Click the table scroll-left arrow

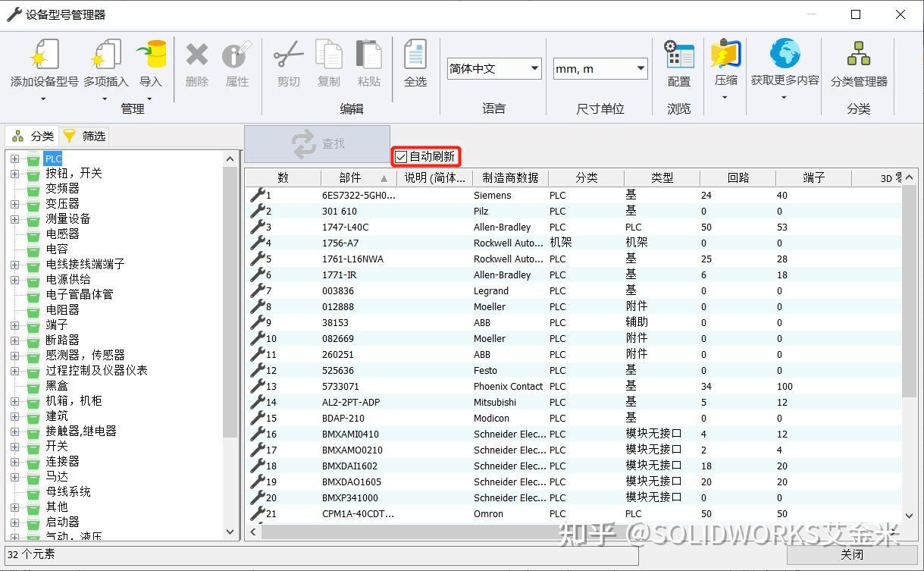pyautogui.click(x=253, y=532)
